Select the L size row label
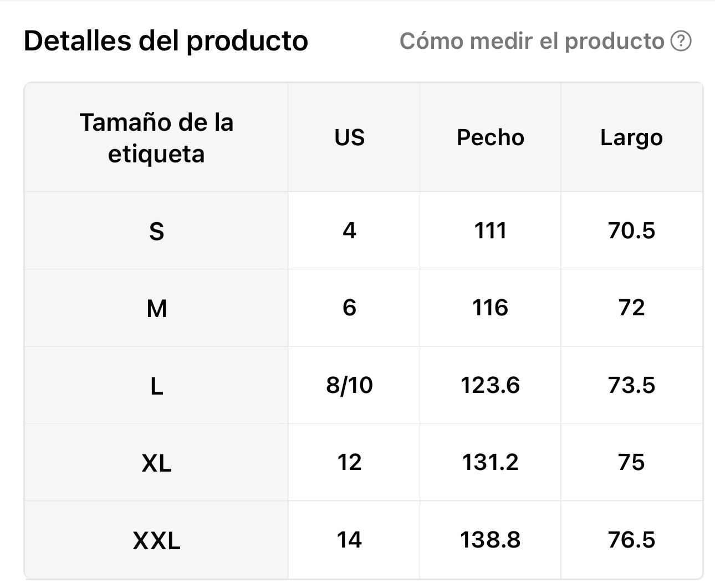The height and width of the screenshot is (588, 715). click(156, 386)
